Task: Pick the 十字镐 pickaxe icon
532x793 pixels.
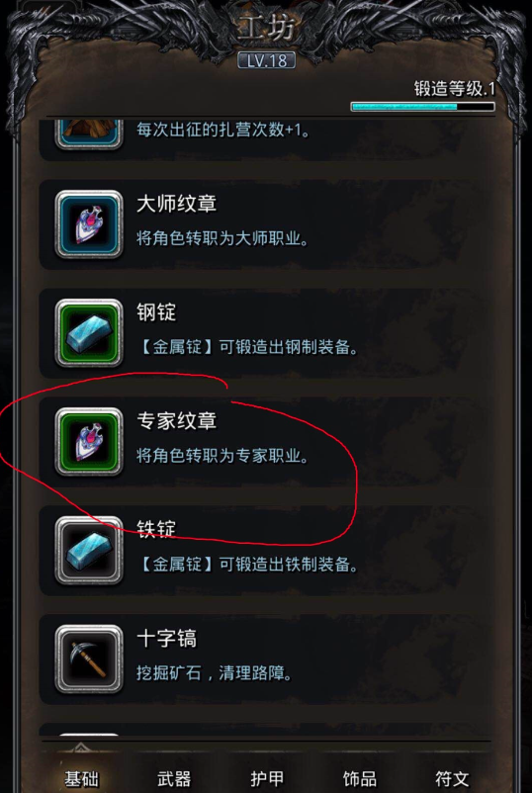Action: click(89, 660)
